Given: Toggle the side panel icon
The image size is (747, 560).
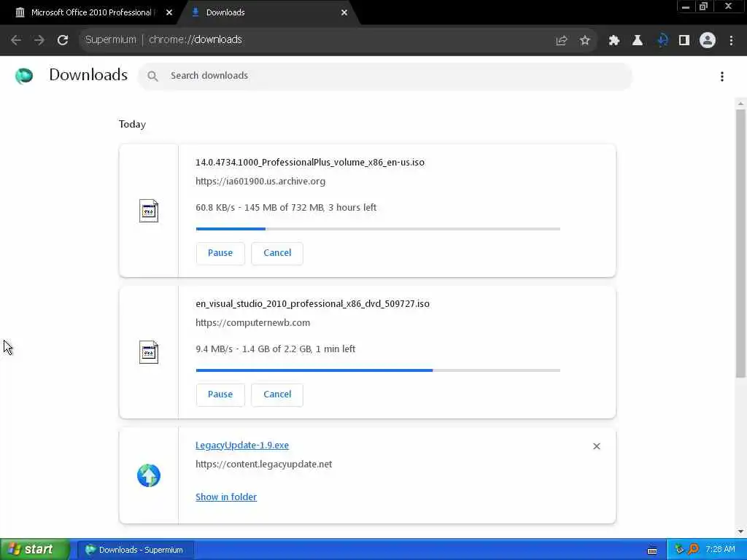Looking at the screenshot, I should tap(684, 41).
